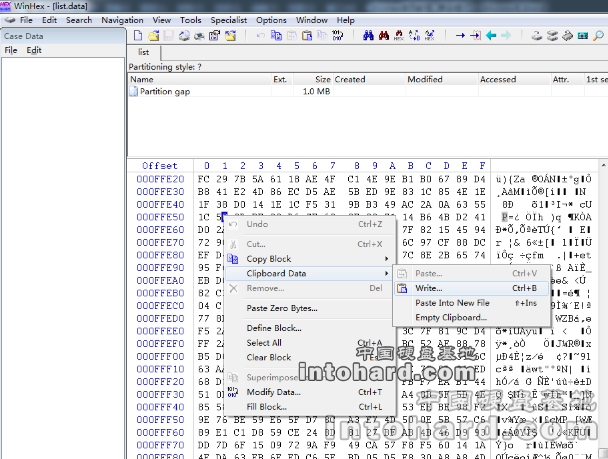The height and width of the screenshot is (459, 608).
Task: Click the Modify Data toolbar icon (101/010)
Action: (x=337, y=36)
